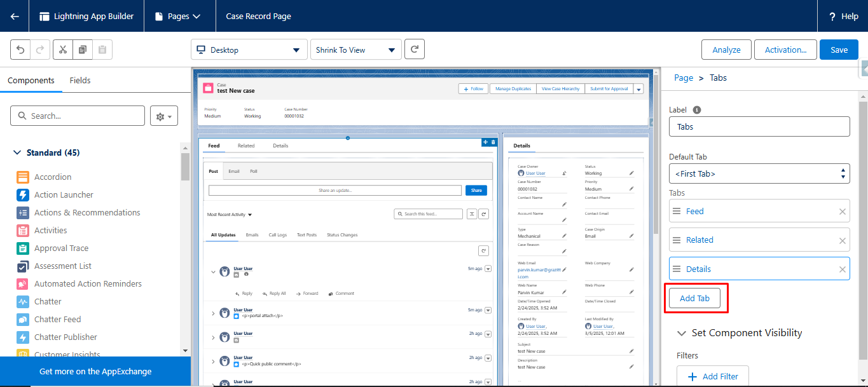Image resolution: width=868 pixels, height=387 pixels.
Task: Select the Chatter Feed component icon
Action: tap(23, 320)
